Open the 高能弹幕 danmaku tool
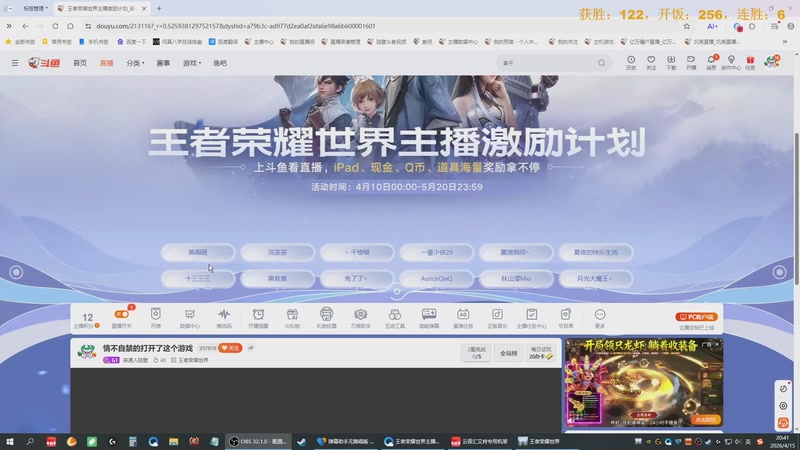 [x=429, y=318]
